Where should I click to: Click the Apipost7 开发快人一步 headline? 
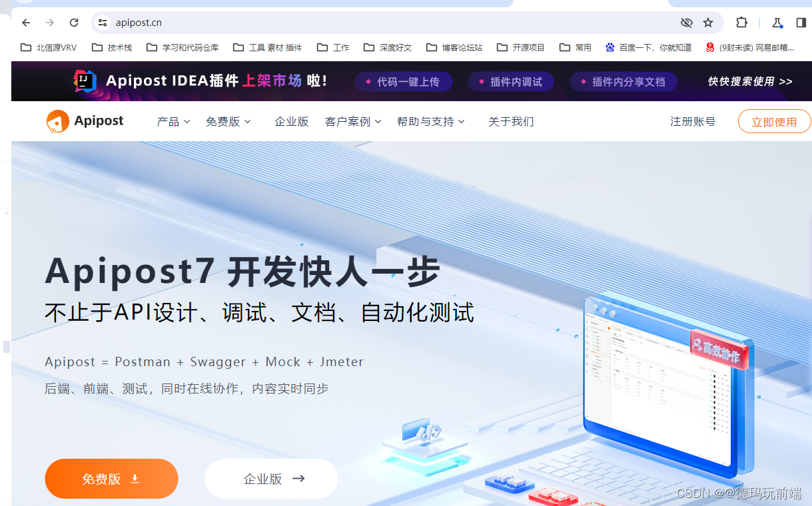[x=242, y=272]
